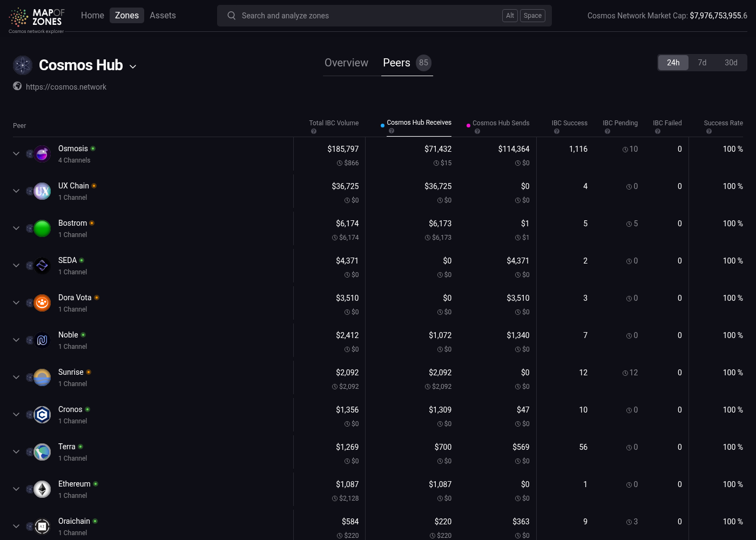Click the Map of Zones logo
Viewport: 756px width, 540px height.
click(x=37, y=19)
